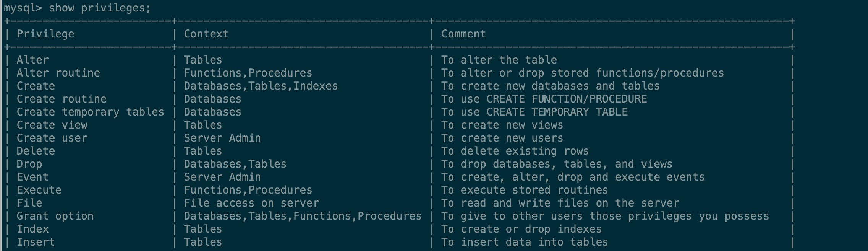The image size is (868, 251).
Task: Click 'Create temporary tables' privilege entry
Action: [x=90, y=112]
